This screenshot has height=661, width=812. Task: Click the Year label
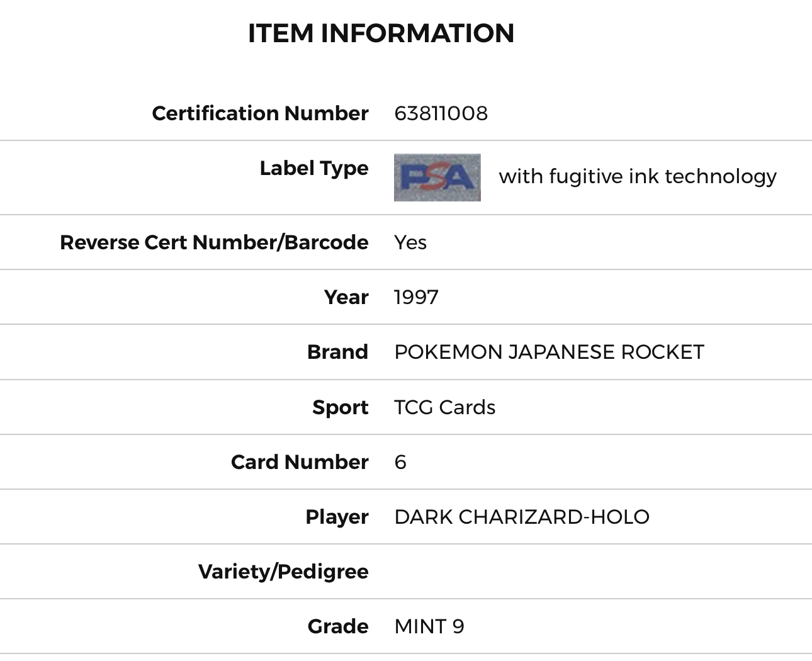coord(346,297)
